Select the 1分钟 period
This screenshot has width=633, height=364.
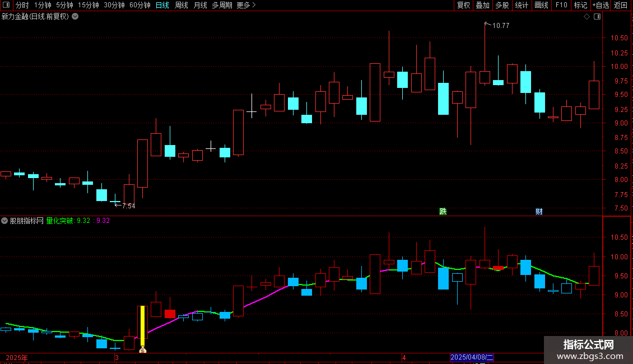(43, 5)
